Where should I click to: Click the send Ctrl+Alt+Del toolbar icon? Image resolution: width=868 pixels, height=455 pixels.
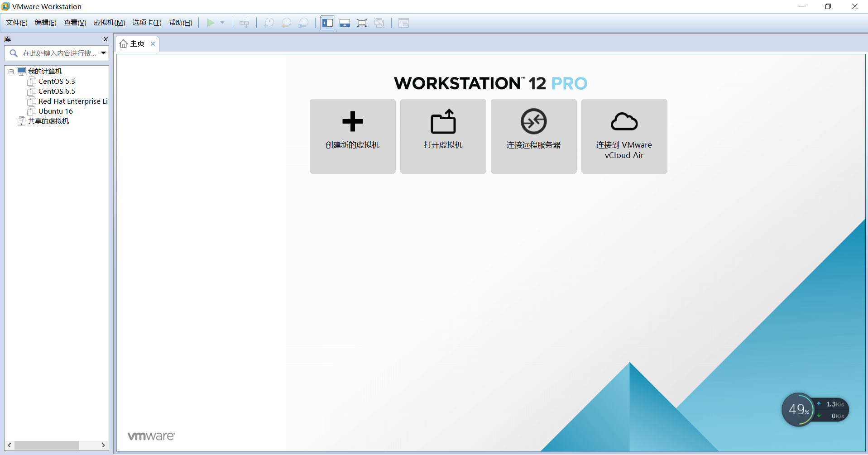click(x=245, y=23)
